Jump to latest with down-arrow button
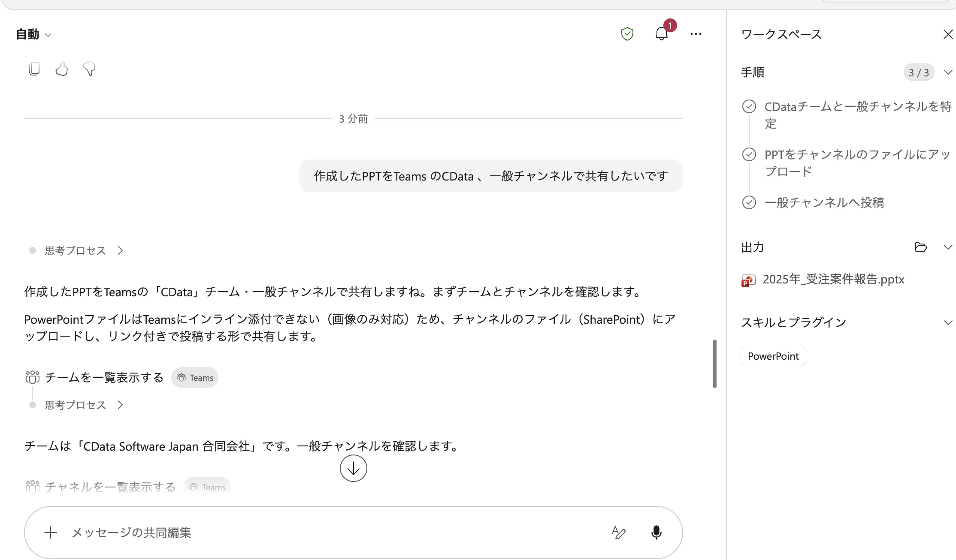The image size is (956, 560). 353,468
